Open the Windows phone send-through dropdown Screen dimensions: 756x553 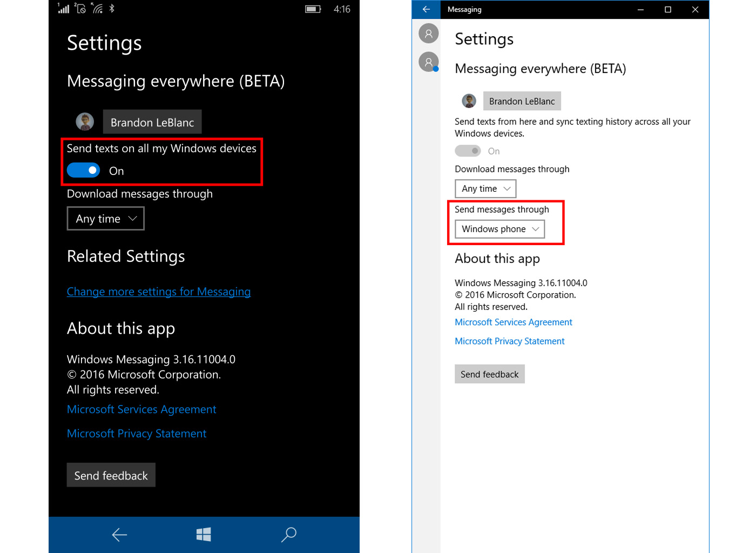coord(500,229)
